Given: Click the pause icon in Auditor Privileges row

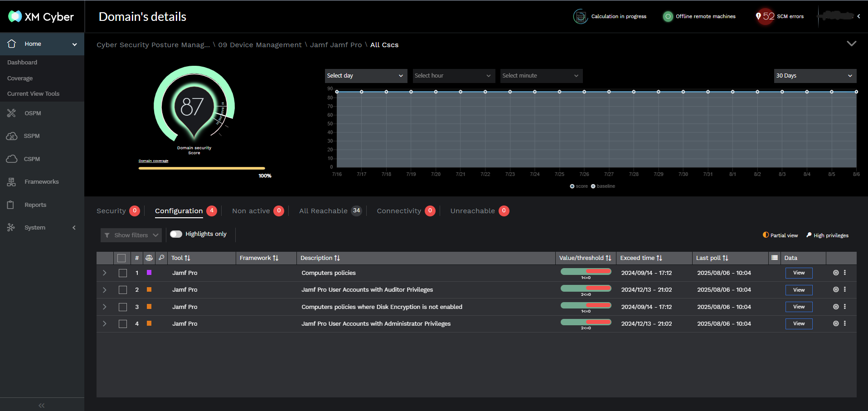Looking at the screenshot, I should 836,289.
